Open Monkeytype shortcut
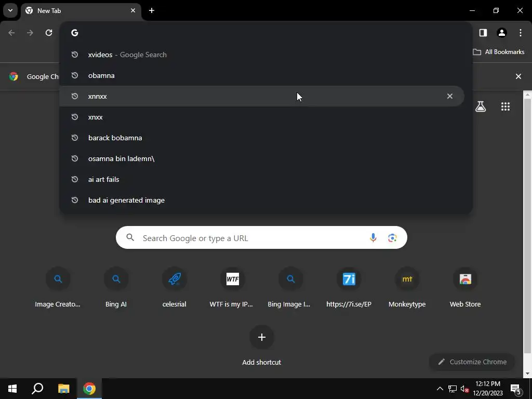Image resolution: width=532 pixels, height=399 pixels. coord(407,288)
